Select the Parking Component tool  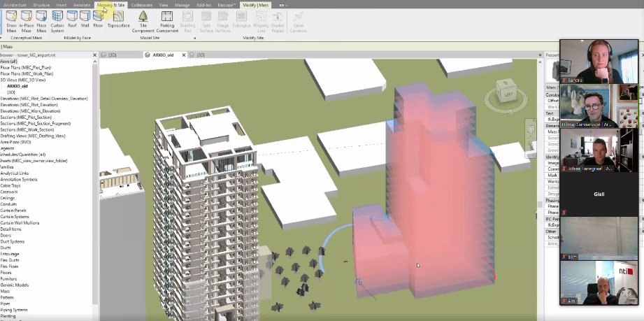click(x=166, y=22)
